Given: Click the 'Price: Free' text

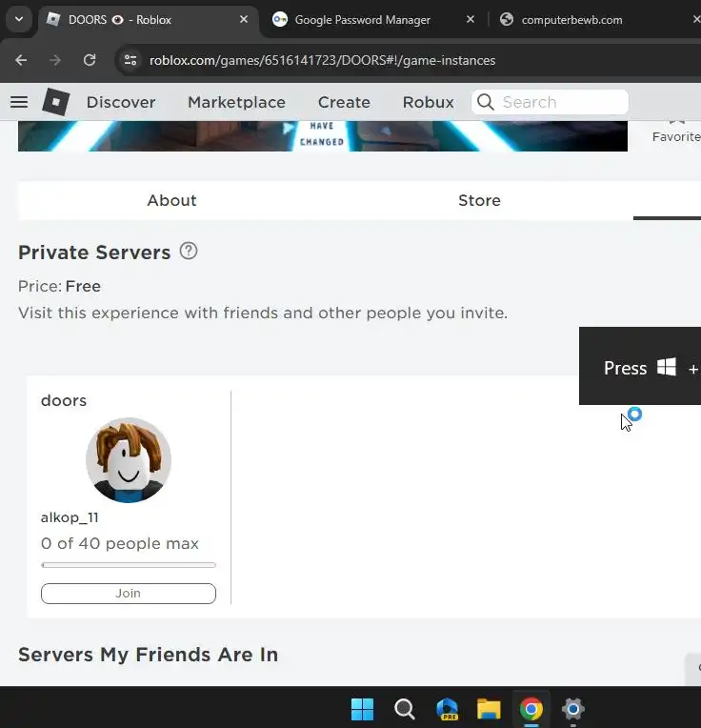Looking at the screenshot, I should pyautogui.click(x=59, y=287).
